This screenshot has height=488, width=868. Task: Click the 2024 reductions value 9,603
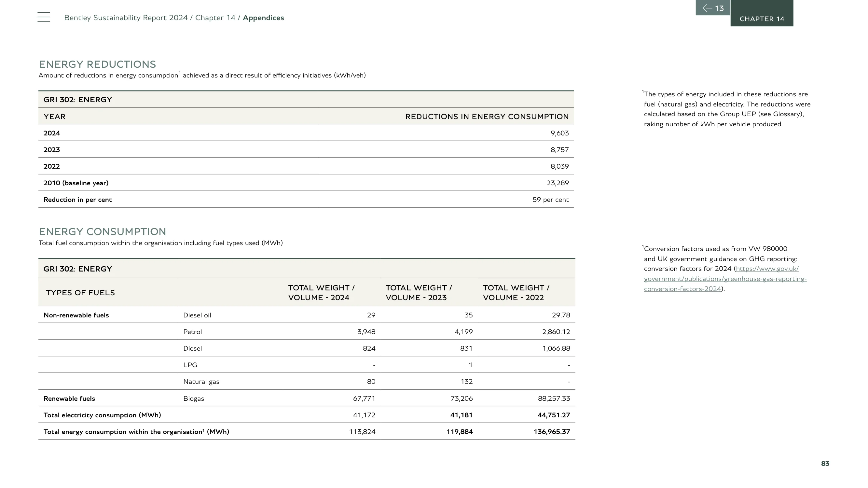pyautogui.click(x=559, y=133)
